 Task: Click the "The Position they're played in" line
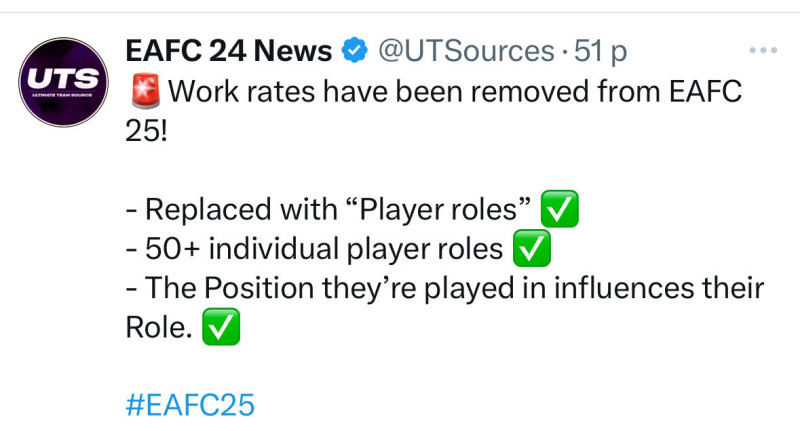337,288
